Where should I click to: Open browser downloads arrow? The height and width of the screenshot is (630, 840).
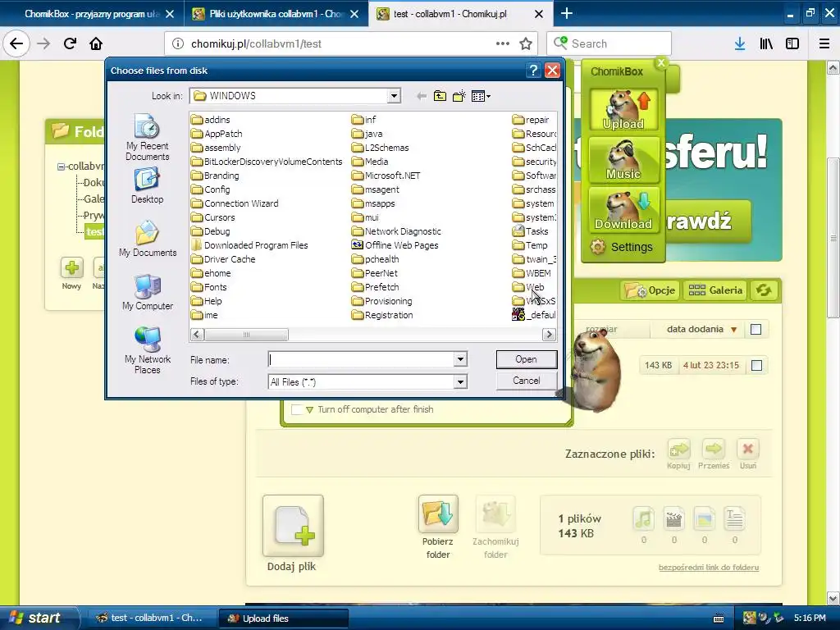click(740, 43)
